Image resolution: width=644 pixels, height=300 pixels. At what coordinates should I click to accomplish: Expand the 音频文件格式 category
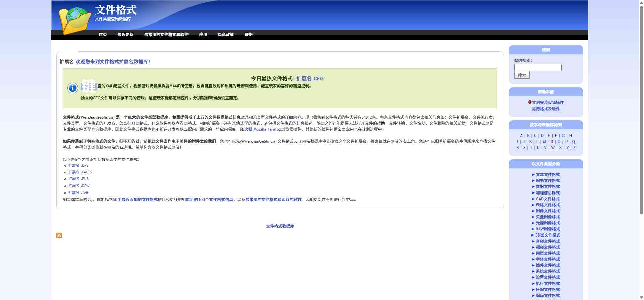pos(547,241)
